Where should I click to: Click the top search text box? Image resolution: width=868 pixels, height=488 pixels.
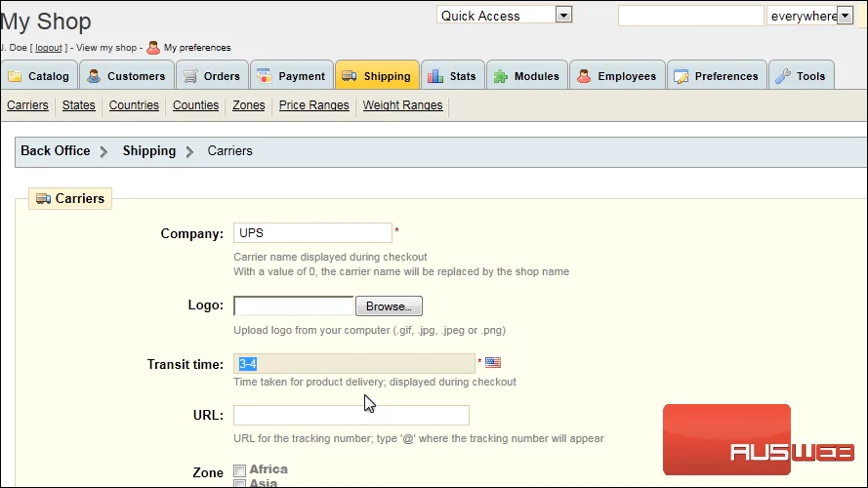[x=691, y=16]
